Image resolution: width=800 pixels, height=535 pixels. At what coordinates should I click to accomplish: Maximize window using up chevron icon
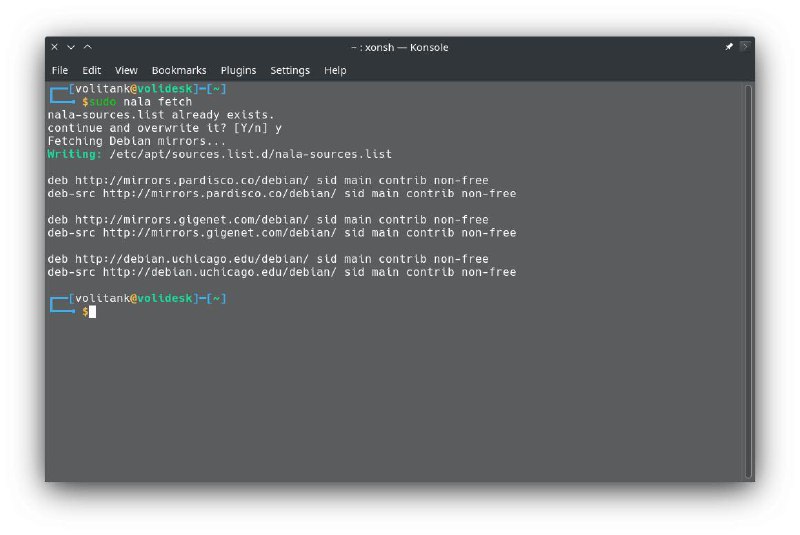[x=88, y=47]
